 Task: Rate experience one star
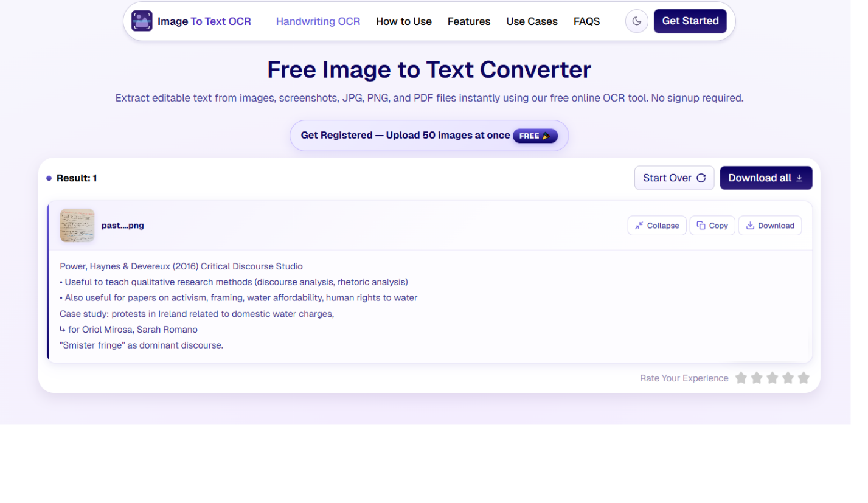[741, 378]
